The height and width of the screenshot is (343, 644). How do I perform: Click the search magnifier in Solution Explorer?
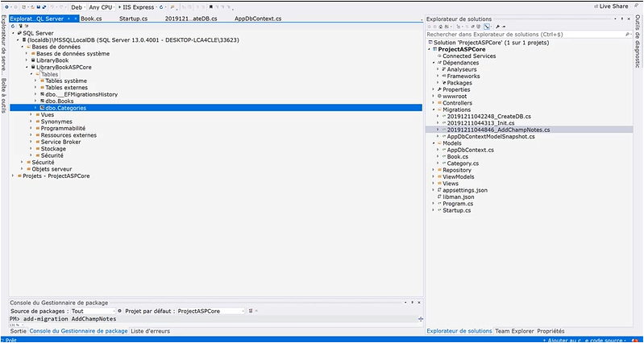627,35
